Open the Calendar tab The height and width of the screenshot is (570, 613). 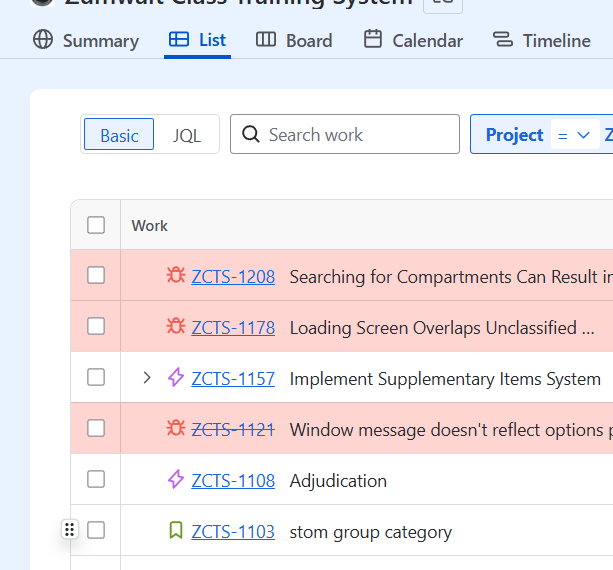[413, 40]
